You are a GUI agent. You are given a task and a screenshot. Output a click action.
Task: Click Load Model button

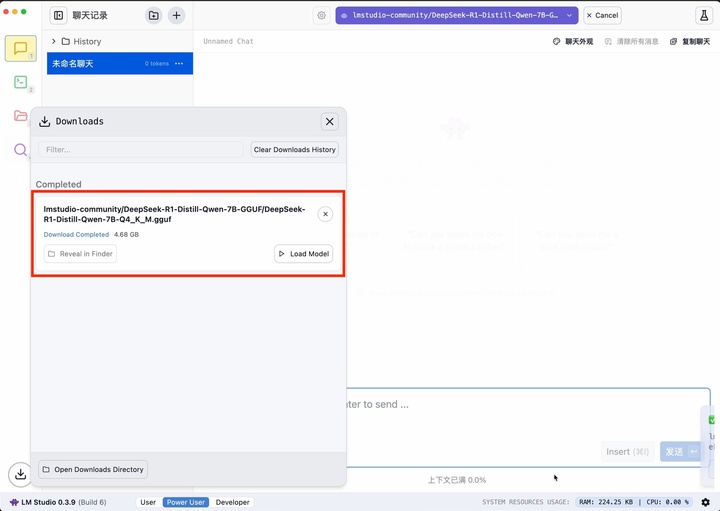pos(304,254)
